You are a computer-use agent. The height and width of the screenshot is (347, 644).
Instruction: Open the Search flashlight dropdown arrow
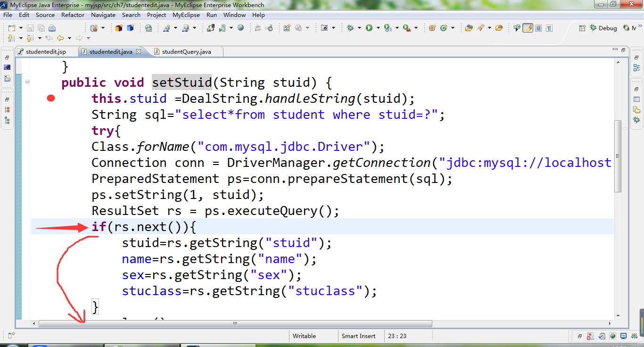point(489,28)
